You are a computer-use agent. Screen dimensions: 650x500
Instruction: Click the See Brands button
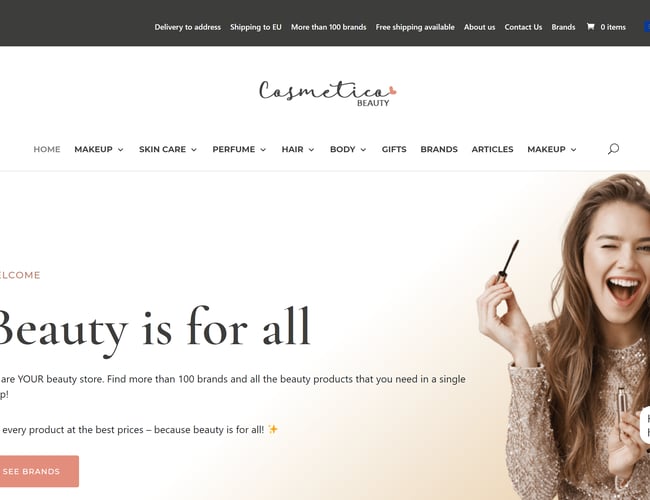(37, 471)
